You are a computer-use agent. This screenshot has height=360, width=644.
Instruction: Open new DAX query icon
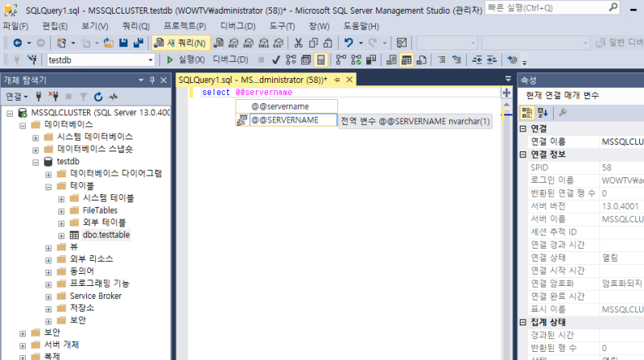click(278, 43)
